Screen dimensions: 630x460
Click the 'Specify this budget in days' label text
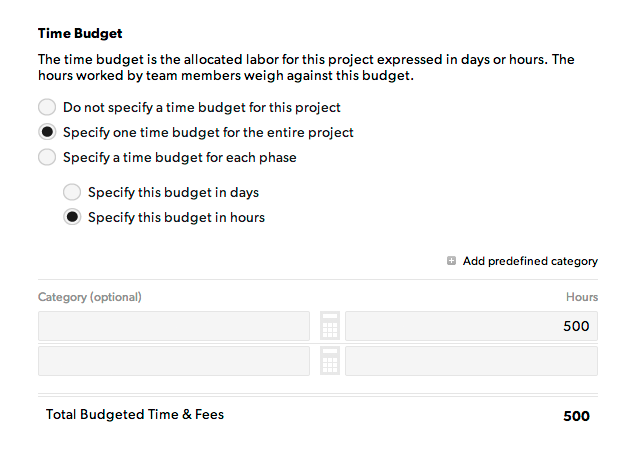tap(173, 192)
